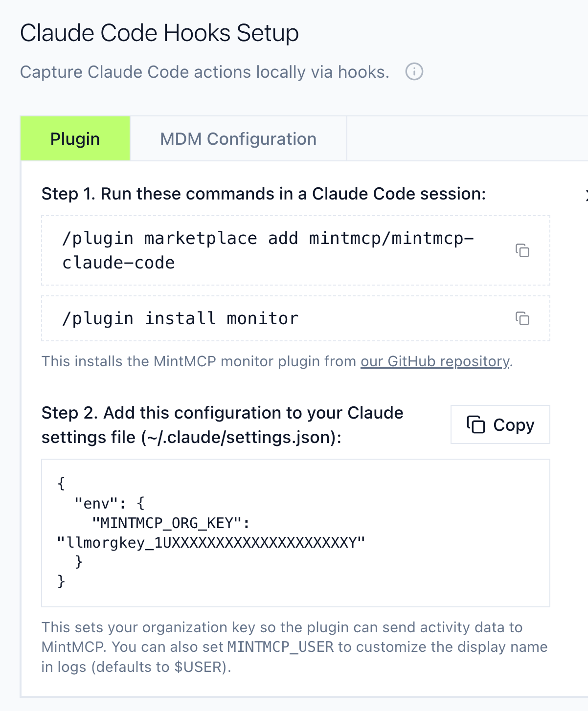This screenshot has width=588, height=711.
Task: Click the MintMCP monitor plugin description text
Action: pos(201,361)
